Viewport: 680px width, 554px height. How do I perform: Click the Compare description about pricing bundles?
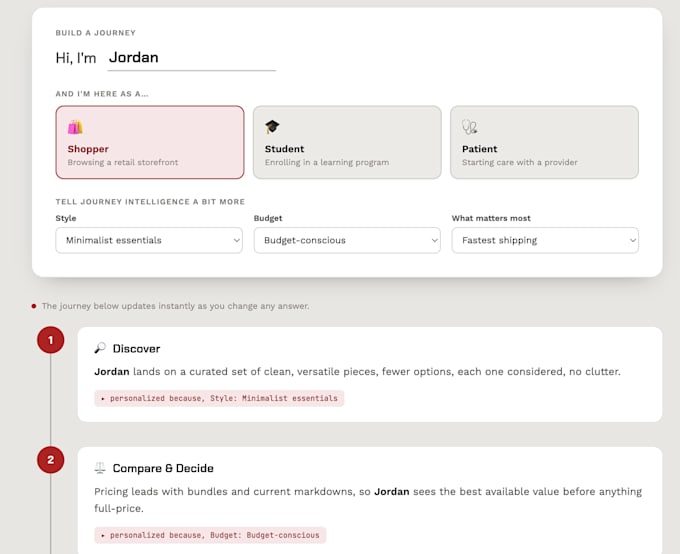pyautogui.click(x=368, y=500)
